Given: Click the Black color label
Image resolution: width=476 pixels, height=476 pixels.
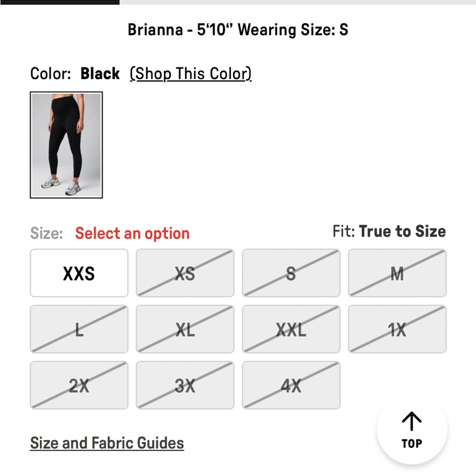Looking at the screenshot, I should (x=100, y=74).
